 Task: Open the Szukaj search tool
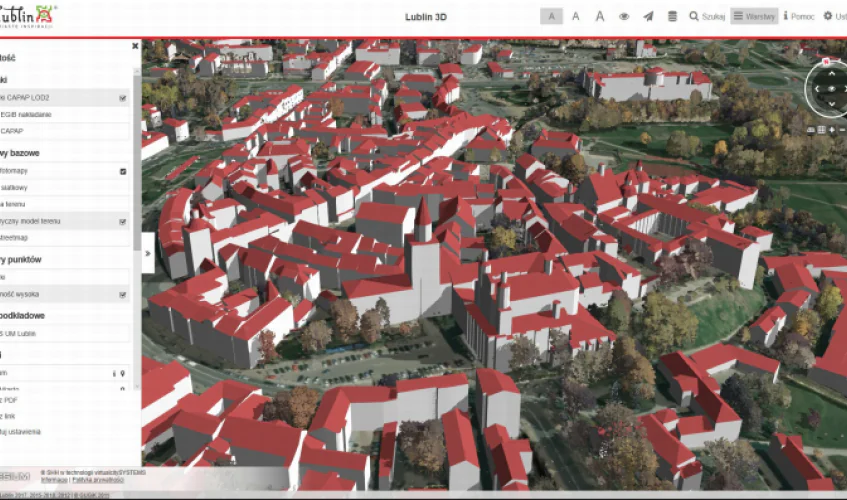pyautogui.click(x=707, y=17)
